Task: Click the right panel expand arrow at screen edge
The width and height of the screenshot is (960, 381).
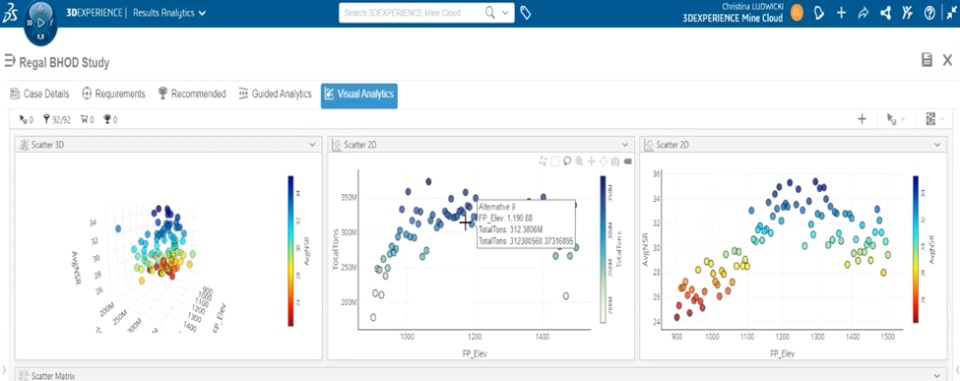Action: tap(956, 369)
